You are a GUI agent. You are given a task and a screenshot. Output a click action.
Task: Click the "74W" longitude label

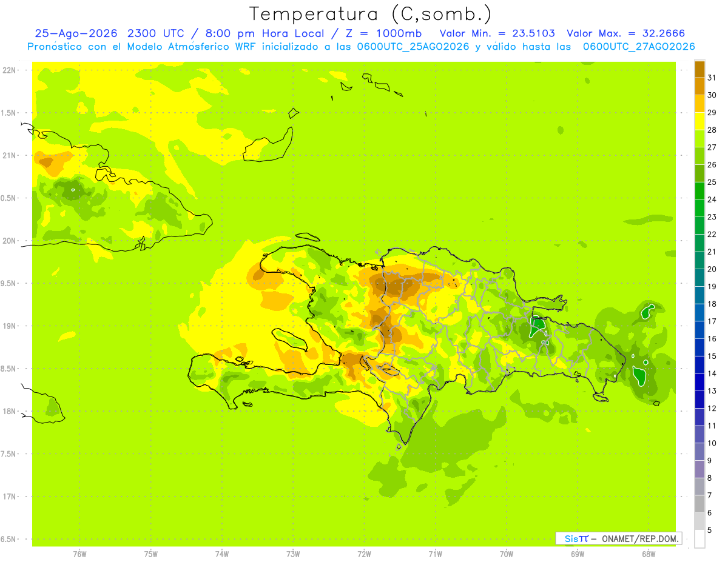click(x=221, y=554)
